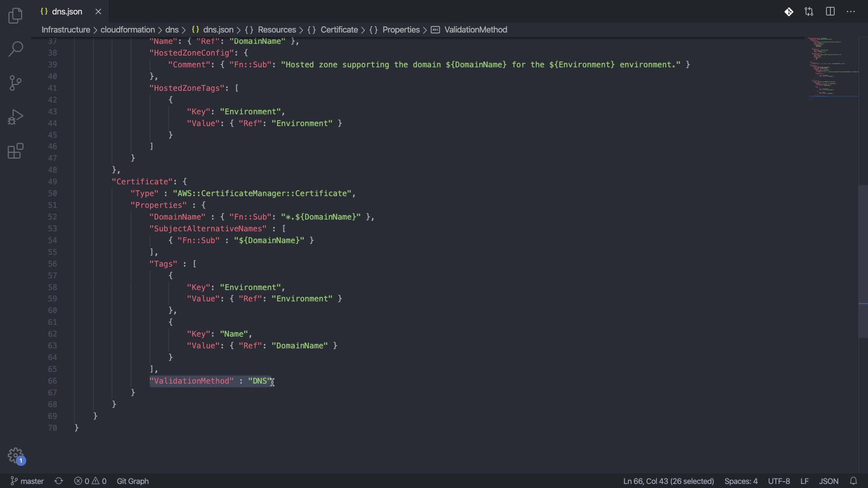Image resolution: width=868 pixels, height=488 pixels.
Task: Click the Certificate breadcrumb item
Action: (x=339, y=30)
